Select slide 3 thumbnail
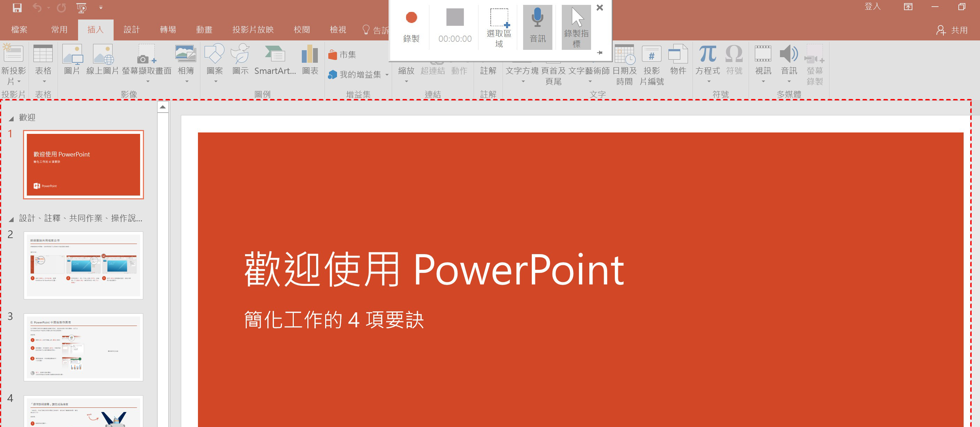Image resolution: width=980 pixels, height=427 pixels. (83, 347)
